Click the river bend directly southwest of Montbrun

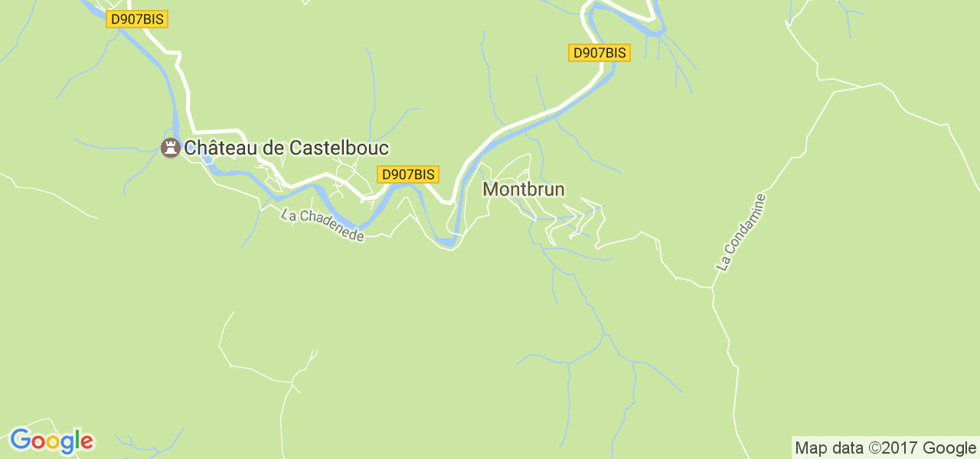tap(448, 243)
